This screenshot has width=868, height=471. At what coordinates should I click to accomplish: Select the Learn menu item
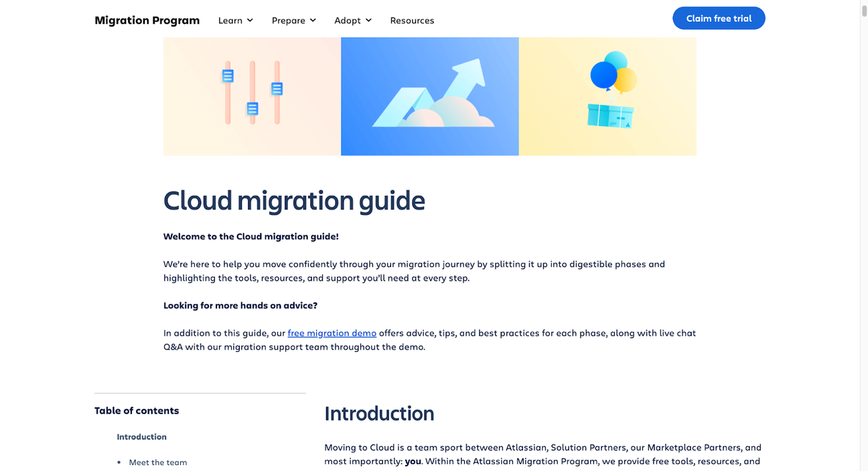click(230, 20)
